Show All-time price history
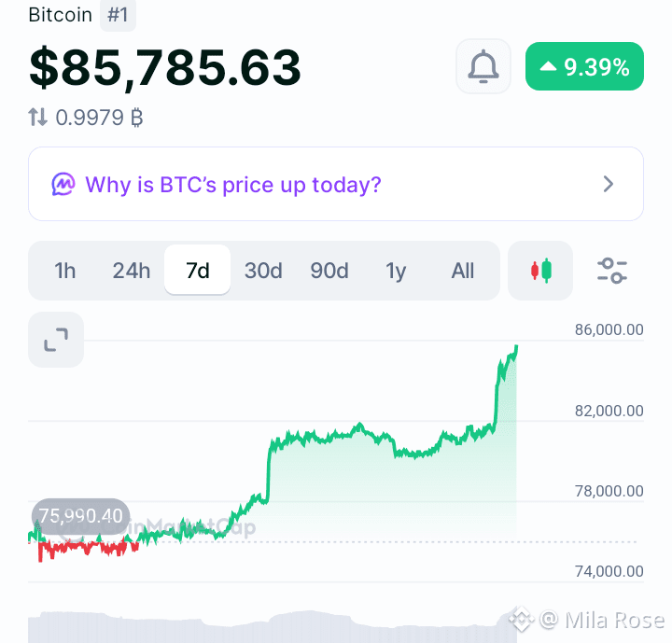 (462, 271)
